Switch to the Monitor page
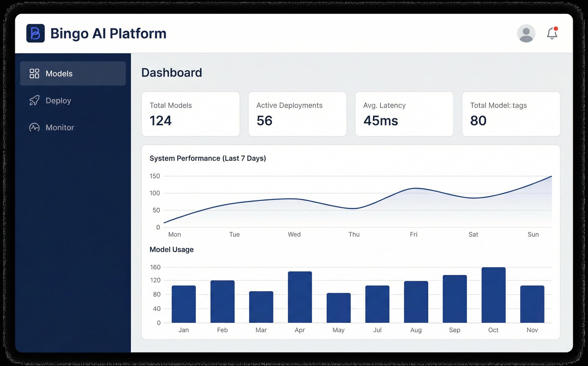Screen dimensions: 588x366 point(60,127)
